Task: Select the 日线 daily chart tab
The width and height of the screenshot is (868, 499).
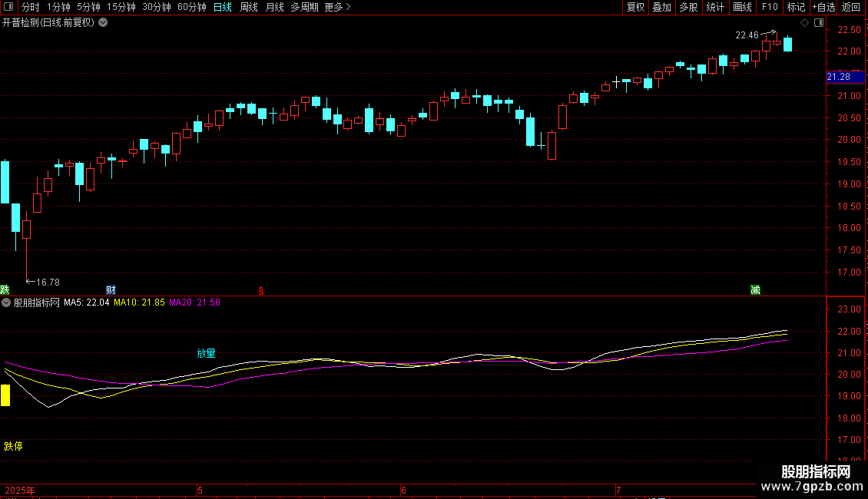Action: 223,7
